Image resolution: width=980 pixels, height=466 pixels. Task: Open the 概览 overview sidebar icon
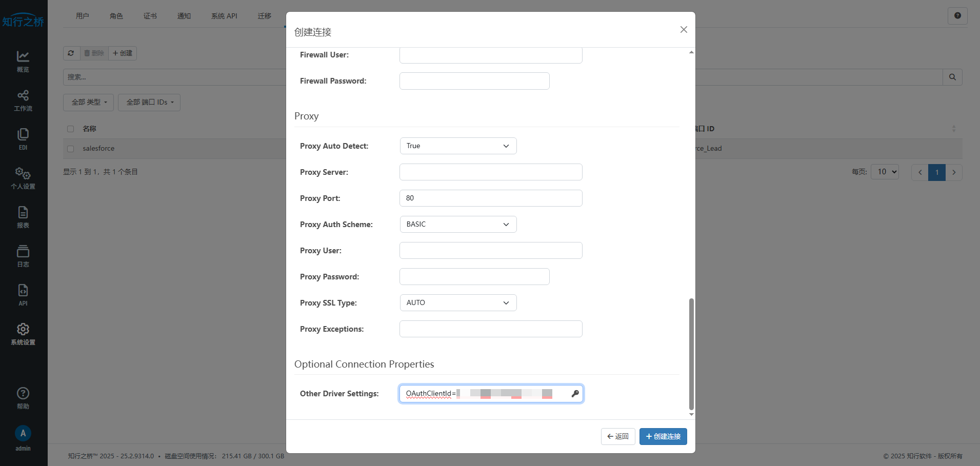pyautogui.click(x=23, y=61)
